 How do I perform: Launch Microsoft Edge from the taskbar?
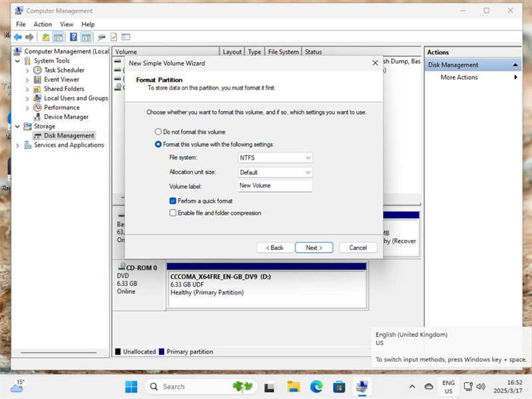[317, 386]
